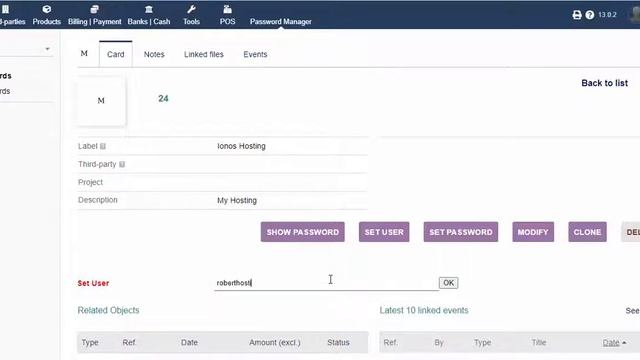Click the CLONE button
This screenshot has width=640, height=360.
(587, 232)
